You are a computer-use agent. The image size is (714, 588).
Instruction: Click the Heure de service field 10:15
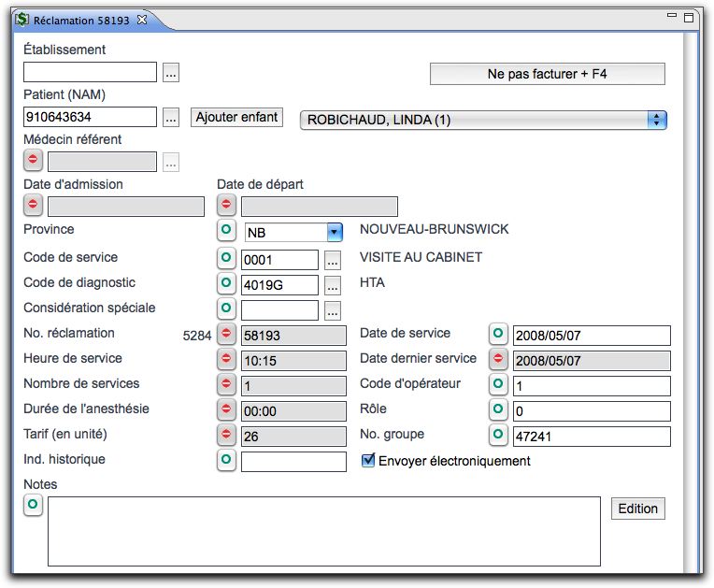coord(293,361)
